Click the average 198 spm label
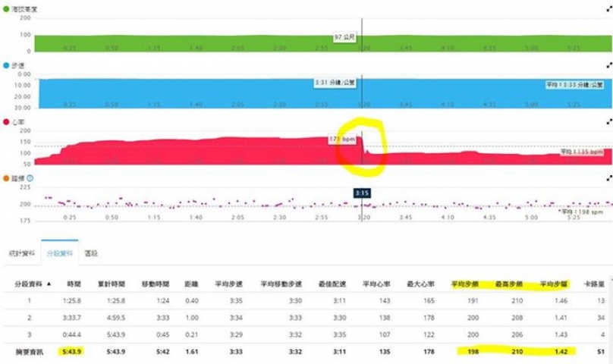 [x=582, y=212]
